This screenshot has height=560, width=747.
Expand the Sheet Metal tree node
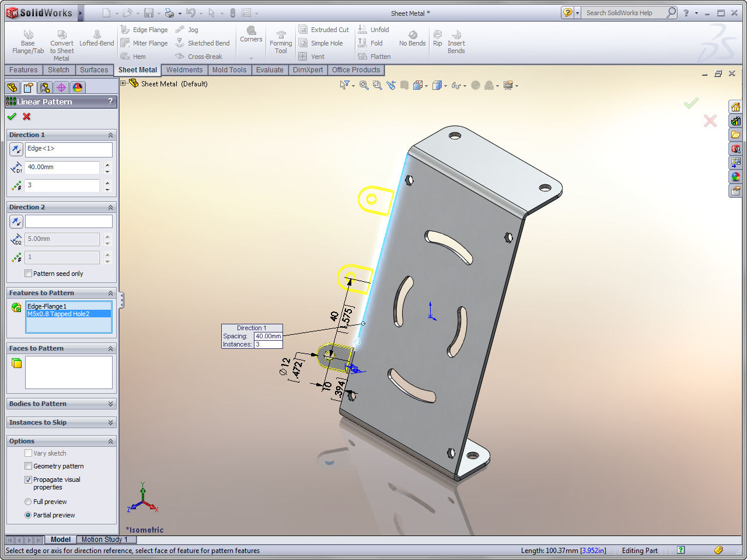tap(123, 83)
